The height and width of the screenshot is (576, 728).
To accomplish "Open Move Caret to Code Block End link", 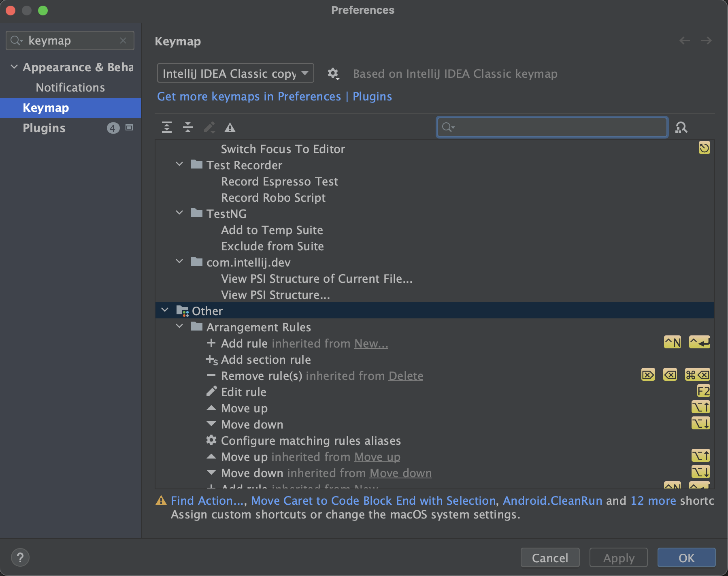I will point(373,501).
